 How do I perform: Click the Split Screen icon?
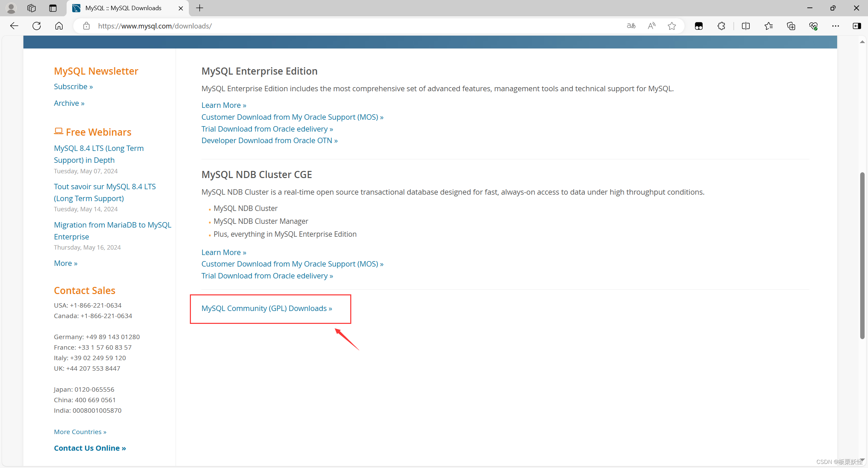tap(746, 26)
